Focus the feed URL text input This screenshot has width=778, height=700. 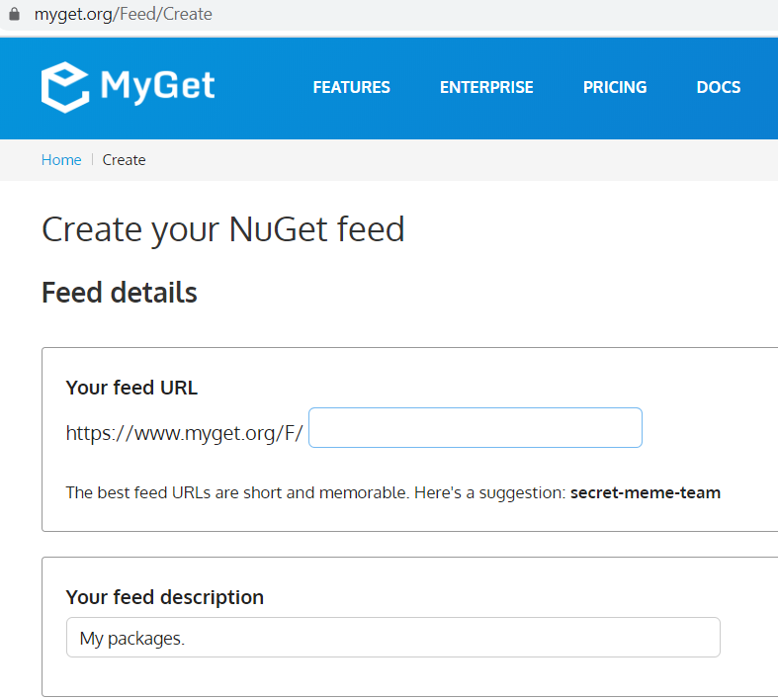pos(475,428)
